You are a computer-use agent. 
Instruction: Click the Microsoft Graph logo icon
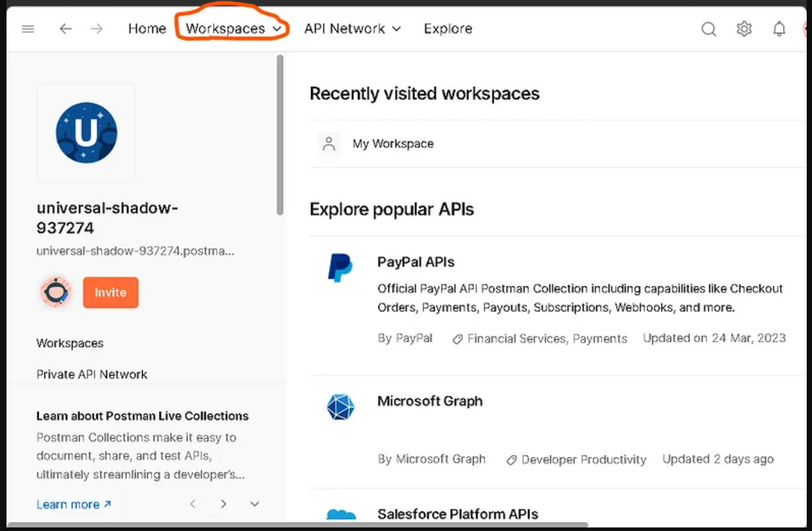point(340,407)
